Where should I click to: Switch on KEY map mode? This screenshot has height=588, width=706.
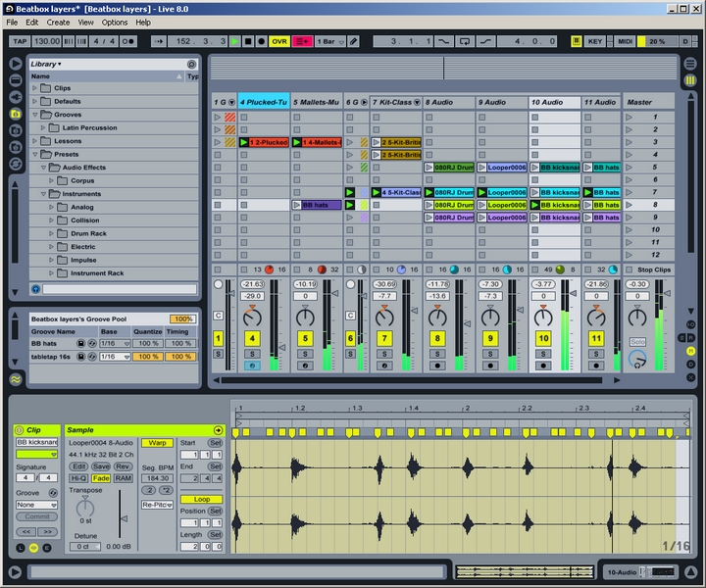tap(595, 41)
